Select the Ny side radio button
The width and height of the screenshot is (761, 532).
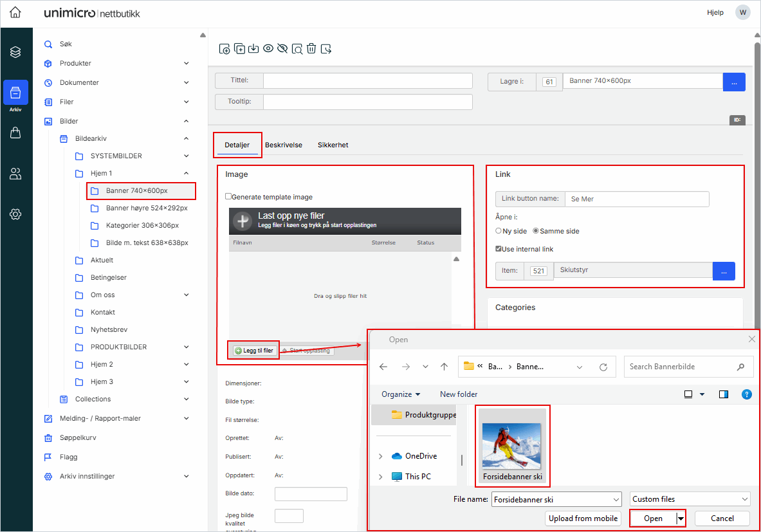pyautogui.click(x=499, y=231)
